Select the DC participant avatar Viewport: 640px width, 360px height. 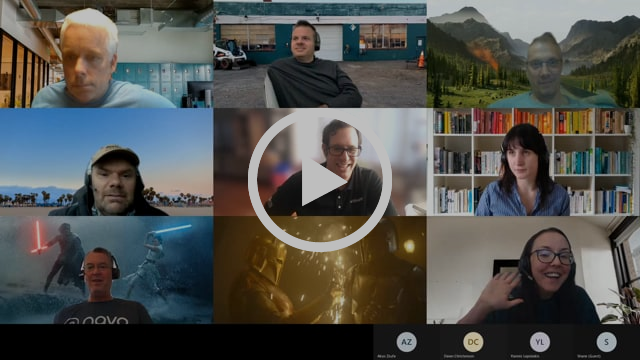473,342
